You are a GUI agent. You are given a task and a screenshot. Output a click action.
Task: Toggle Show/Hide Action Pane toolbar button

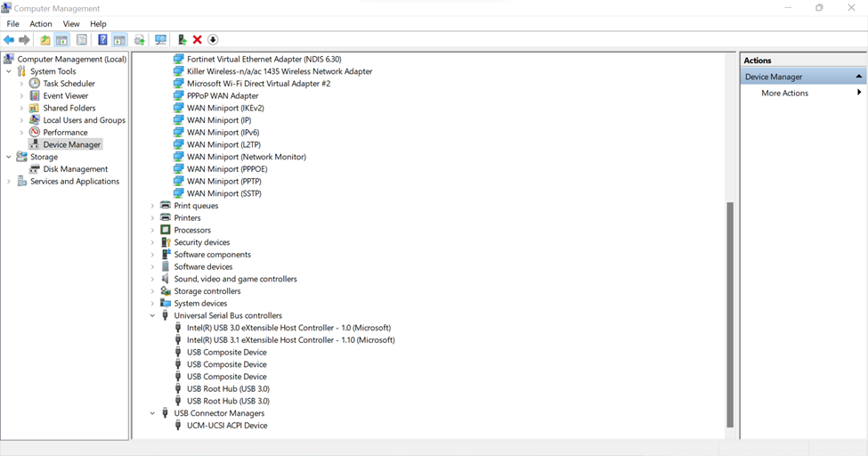pos(119,40)
